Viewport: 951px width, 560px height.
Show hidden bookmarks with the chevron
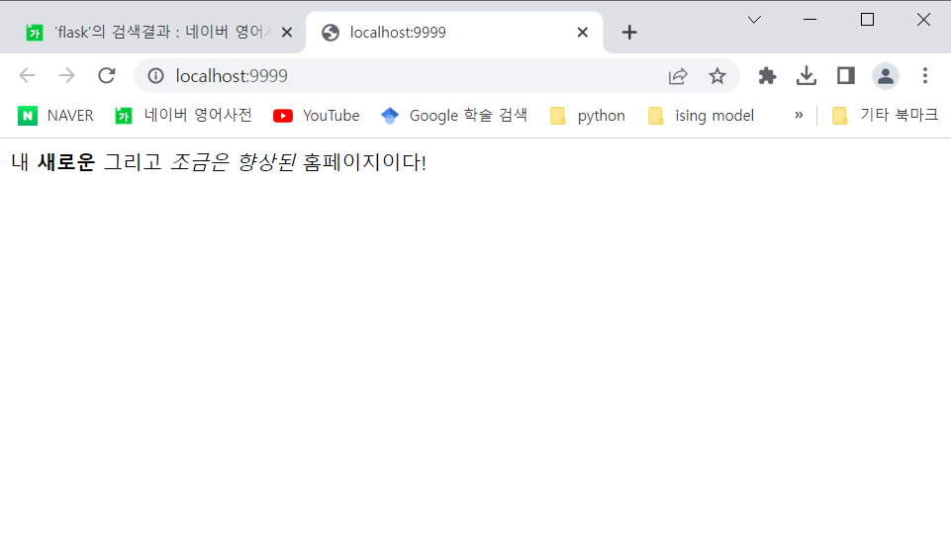pyautogui.click(x=799, y=115)
